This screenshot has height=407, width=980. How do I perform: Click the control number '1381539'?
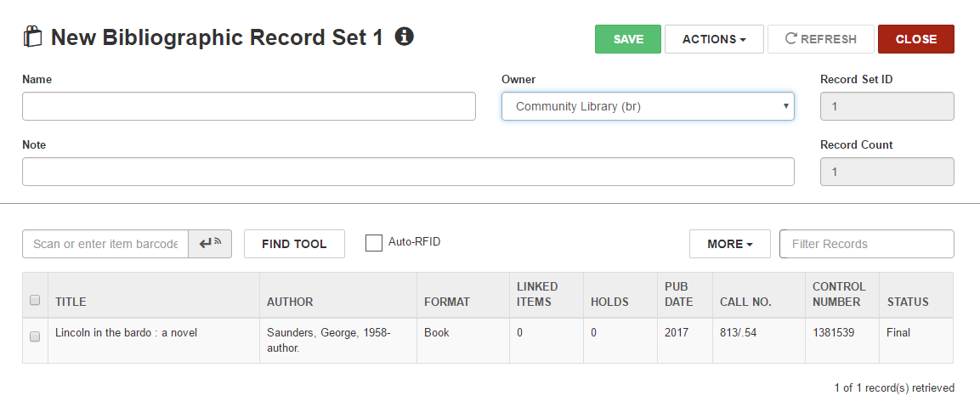(833, 332)
